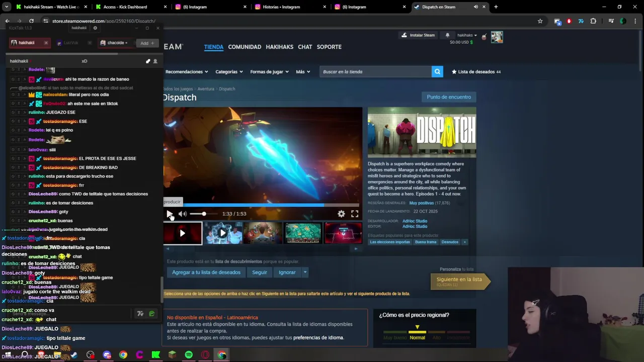Expand the Formas de jugar dropdown

tap(269, 71)
